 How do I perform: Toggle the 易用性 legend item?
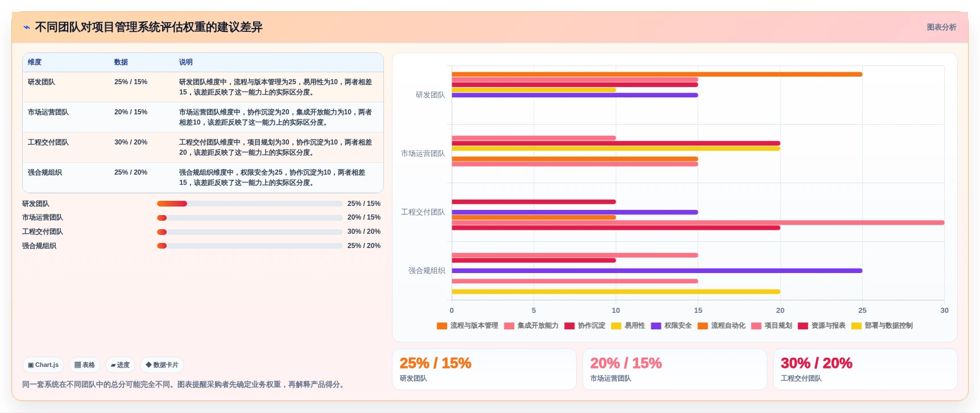tap(628, 326)
